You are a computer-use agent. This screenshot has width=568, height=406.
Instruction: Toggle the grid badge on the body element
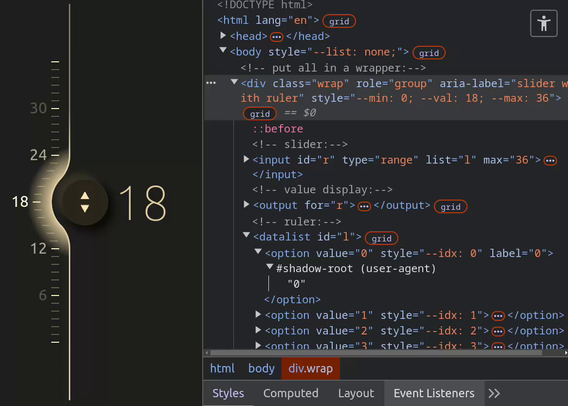click(429, 53)
